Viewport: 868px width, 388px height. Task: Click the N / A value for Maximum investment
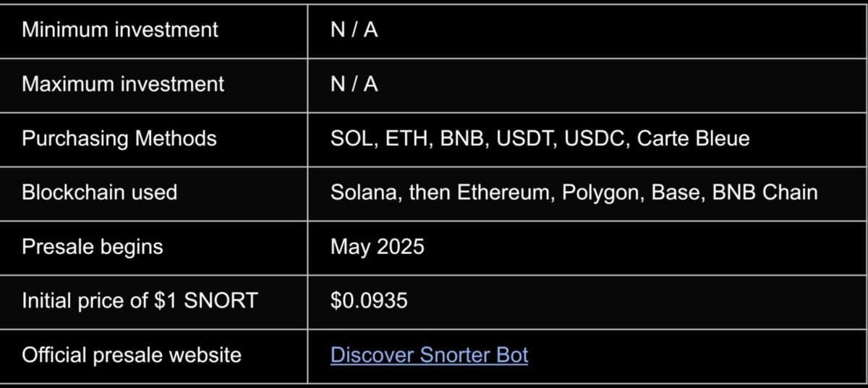tap(354, 84)
